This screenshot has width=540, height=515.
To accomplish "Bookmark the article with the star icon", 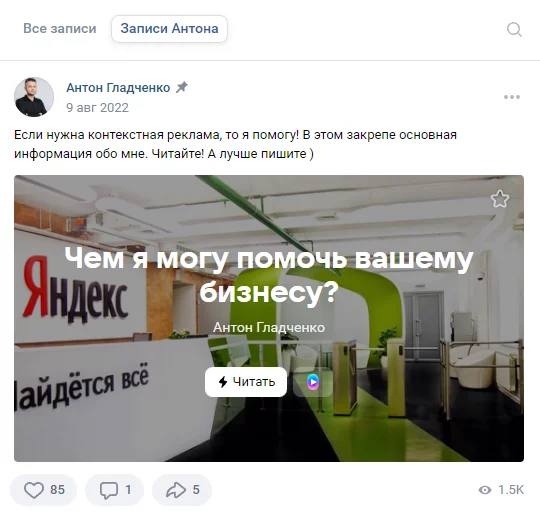I will (x=500, y=199).
